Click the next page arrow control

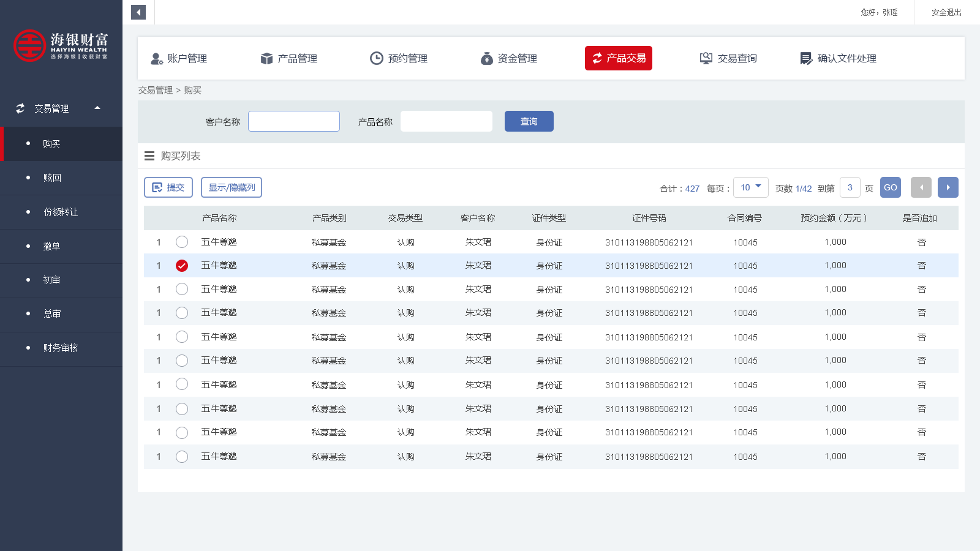948,187
